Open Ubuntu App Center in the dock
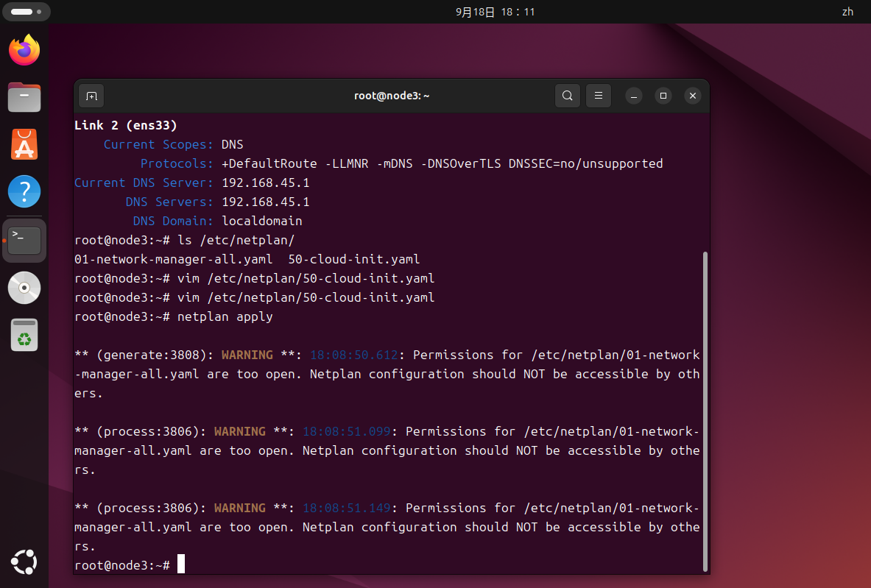The height and width of the screenshot is (588, 871). 24,144
